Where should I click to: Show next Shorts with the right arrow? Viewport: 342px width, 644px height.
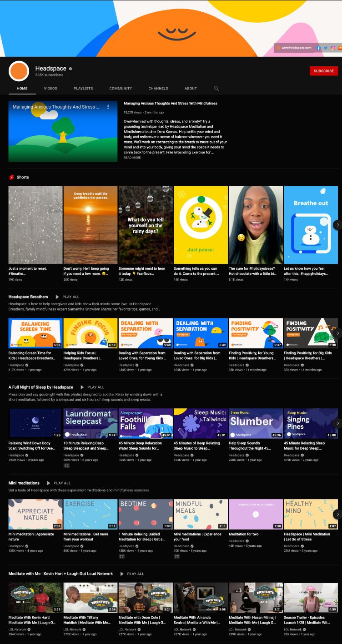coord(337,225)
